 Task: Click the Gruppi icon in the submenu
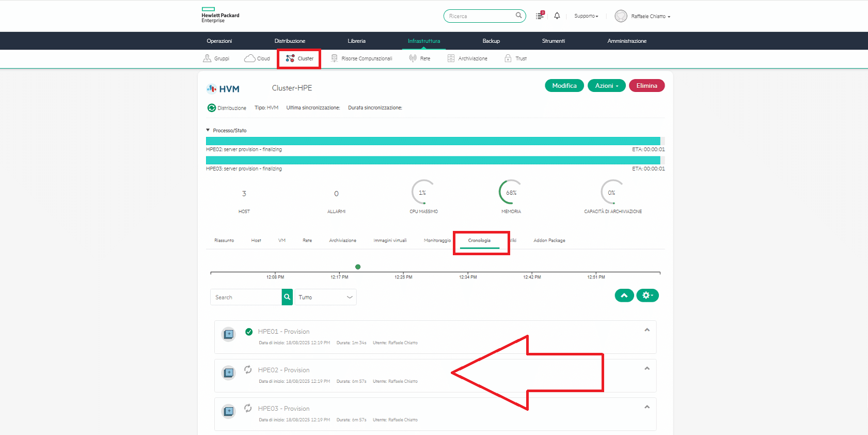click(207, 58)
